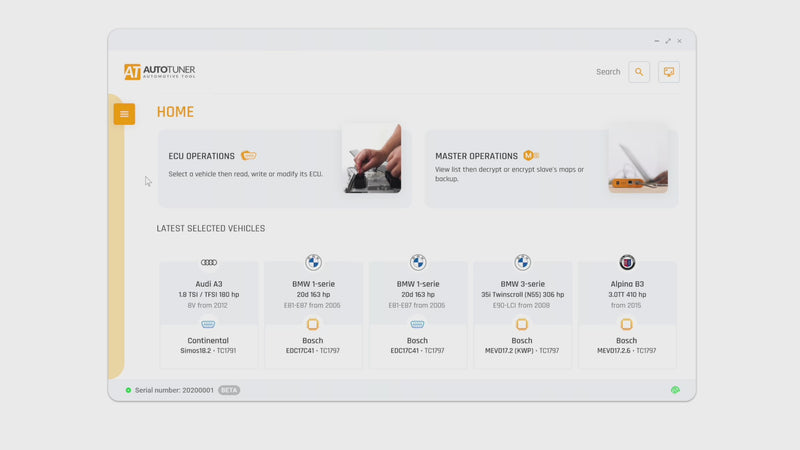Click the Search label in header
The height and width of the screenshot is (450, 800).
pyautogui.click(x=608, y=72)
